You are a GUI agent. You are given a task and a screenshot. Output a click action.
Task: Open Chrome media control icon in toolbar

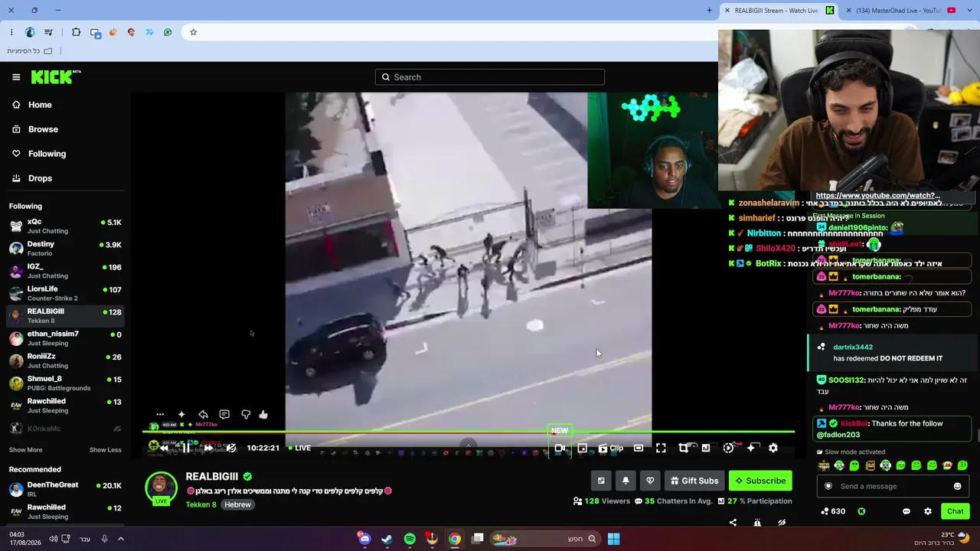click(48, 32)
